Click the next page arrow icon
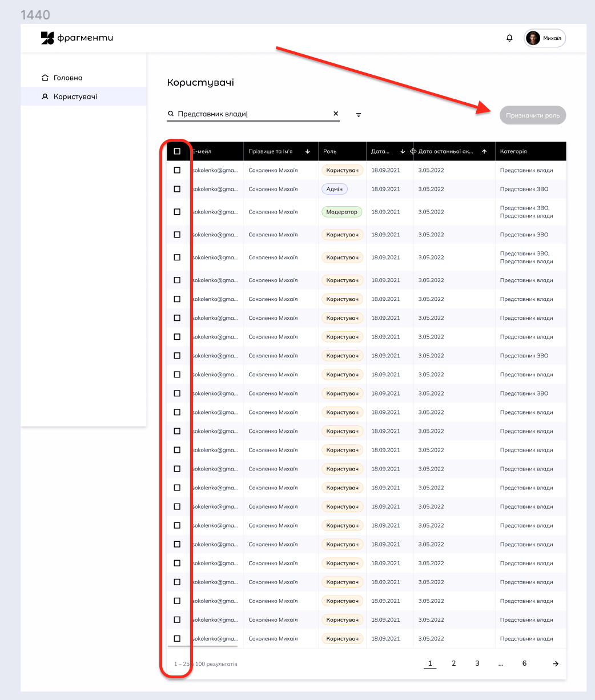The width and height of the screenshot is (595, 700). [x=555, y=663]
